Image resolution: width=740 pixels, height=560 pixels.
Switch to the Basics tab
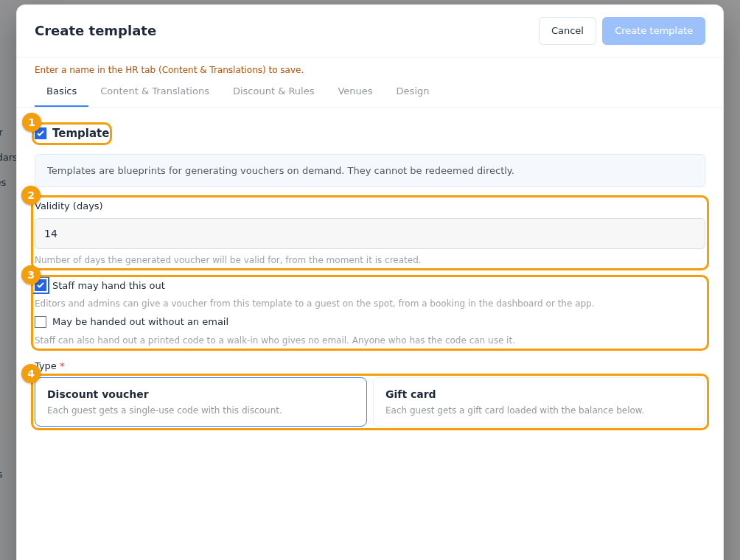pyautogui.click(x=61, y=91)
